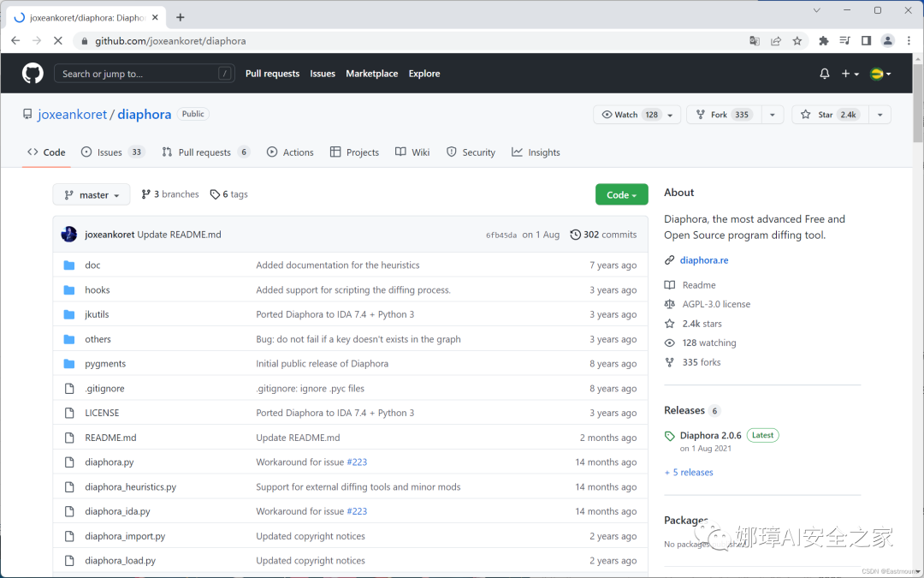Toggle Chrome side panel icon
Viewport: 924px width, 578px height.
866,41
